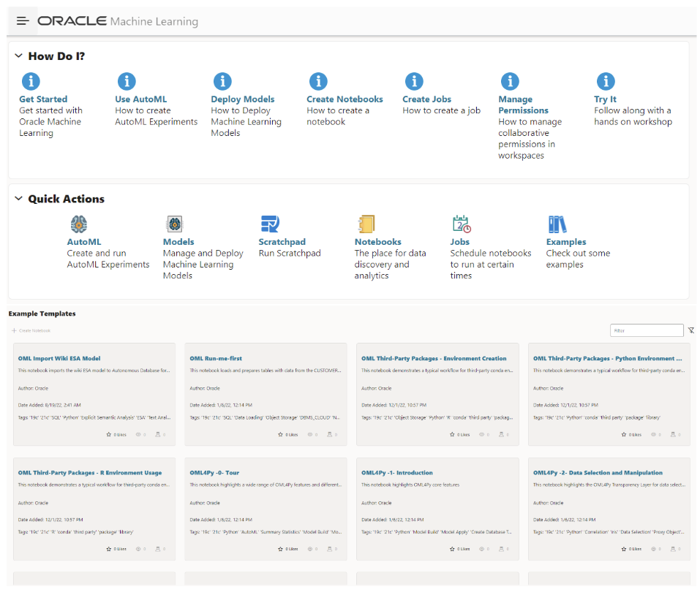700x592 pixels.
Task: Open OML Third-Party Packages - Python Environment template
Action: tap(608, 358)
